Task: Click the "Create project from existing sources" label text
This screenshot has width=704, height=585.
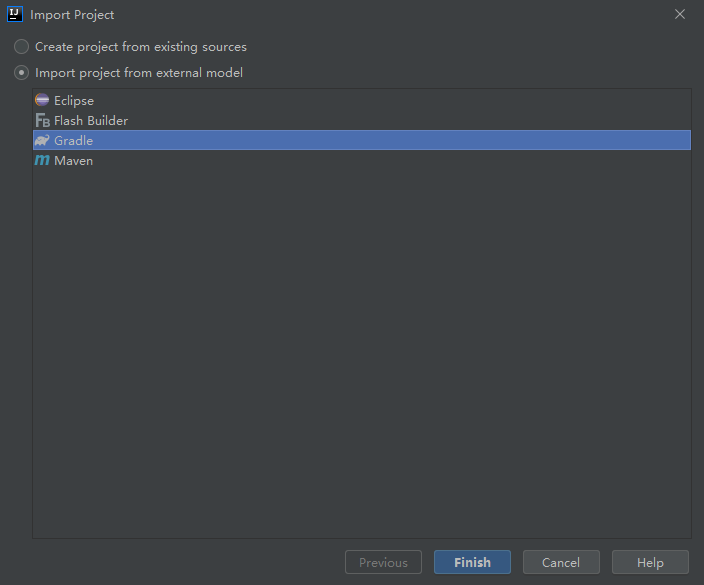Action: coord(140,46)
